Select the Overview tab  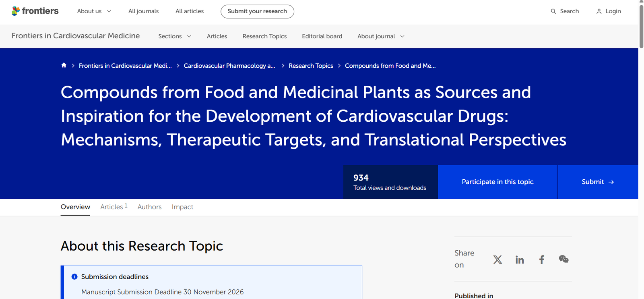pyautogui.click(x=75, y=207)
